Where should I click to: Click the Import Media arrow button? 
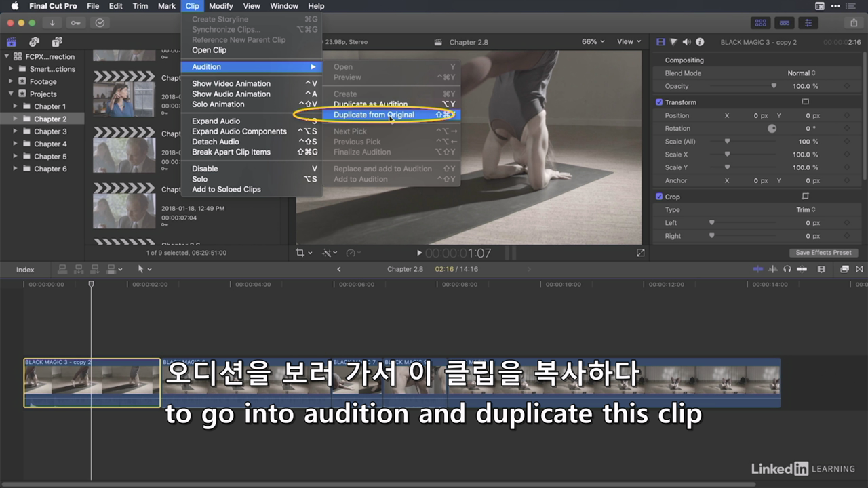(x=52, y=22)
